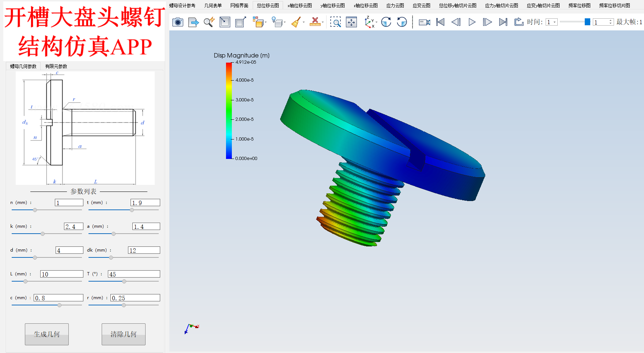The image size is (644, 353).
Task: Click the time slider handle in toolbar
Action: pyautogui.click(x=587, y=22)
